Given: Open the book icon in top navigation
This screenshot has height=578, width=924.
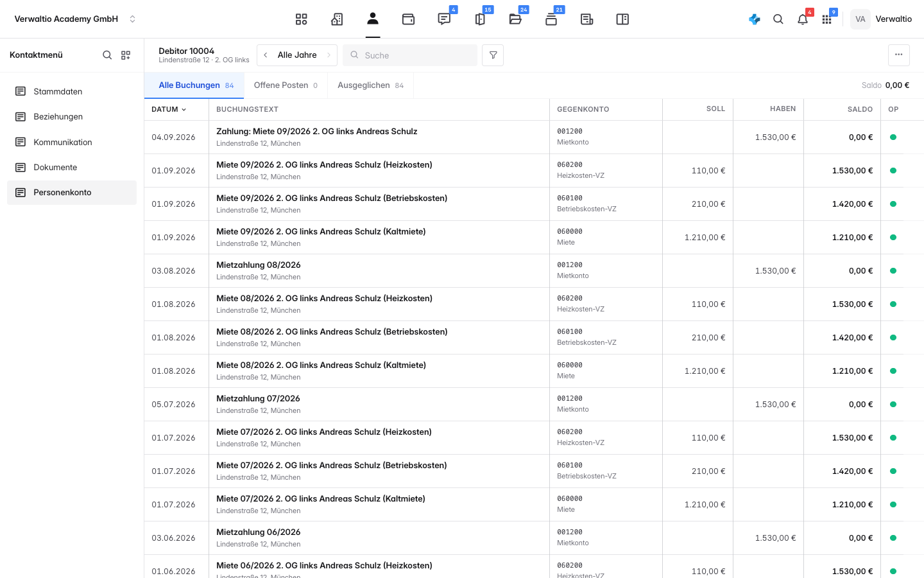Looking at the screenshot, I should click(x=622, y=19).
